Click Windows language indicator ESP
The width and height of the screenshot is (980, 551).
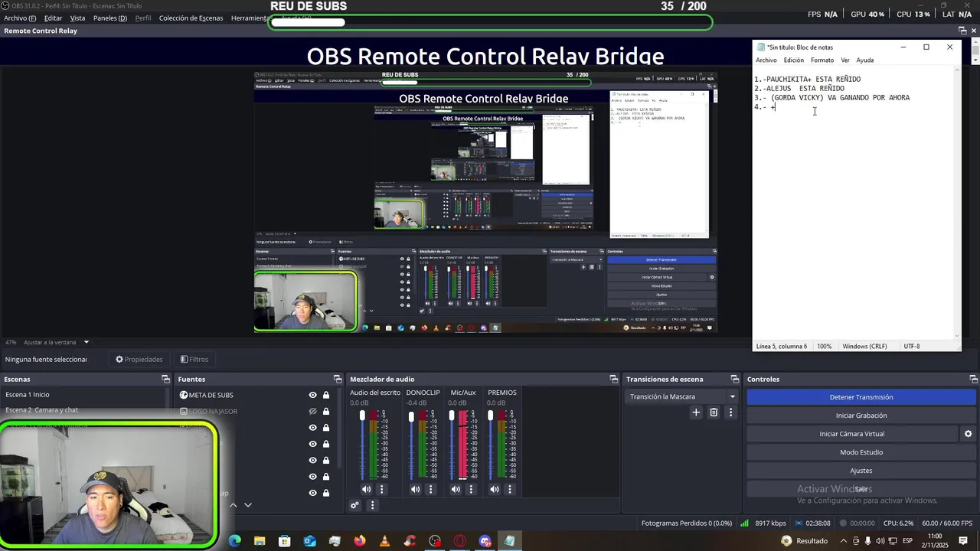(x=908, y=540)
